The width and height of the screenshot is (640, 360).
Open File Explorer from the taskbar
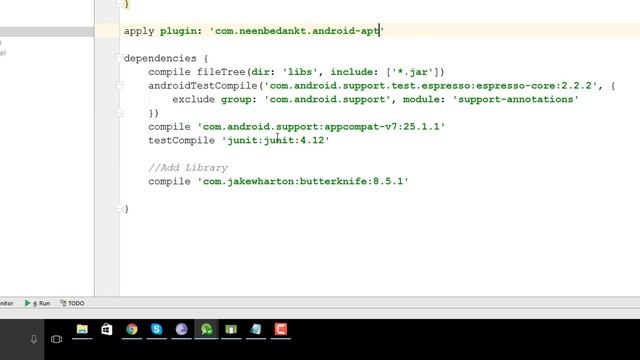(x=82, y=329)
